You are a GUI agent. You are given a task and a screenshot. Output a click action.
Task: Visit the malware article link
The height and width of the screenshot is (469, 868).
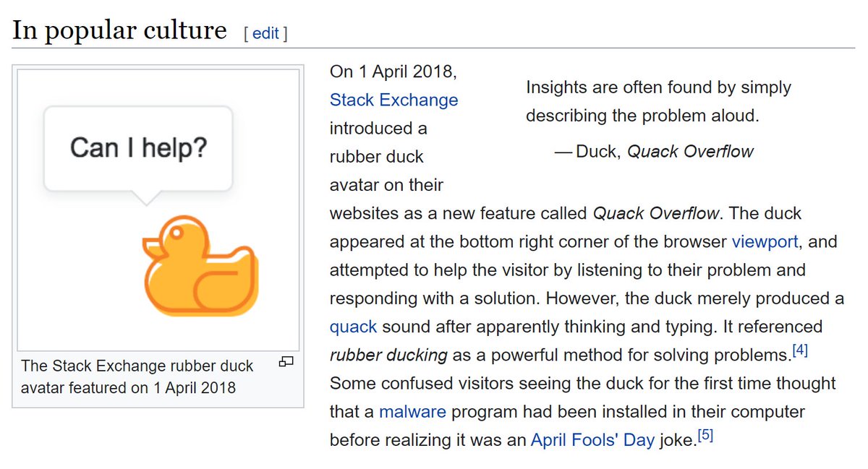coord(412,412)
